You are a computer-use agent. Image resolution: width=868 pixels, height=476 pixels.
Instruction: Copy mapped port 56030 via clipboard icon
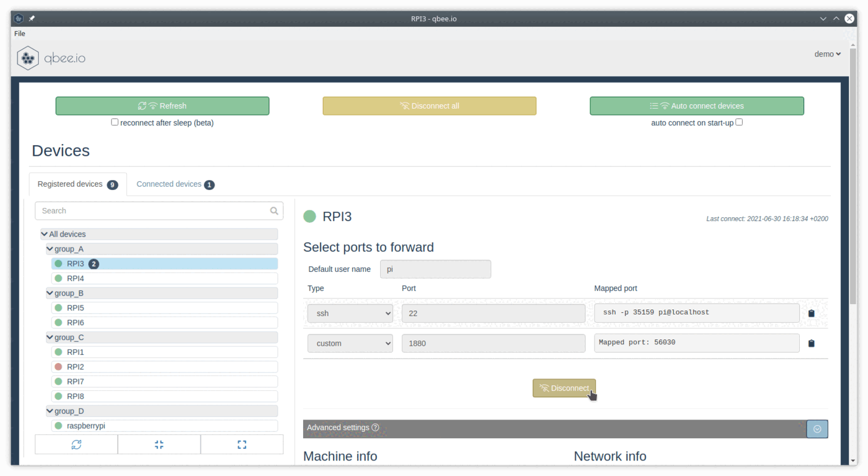point(811,343)
